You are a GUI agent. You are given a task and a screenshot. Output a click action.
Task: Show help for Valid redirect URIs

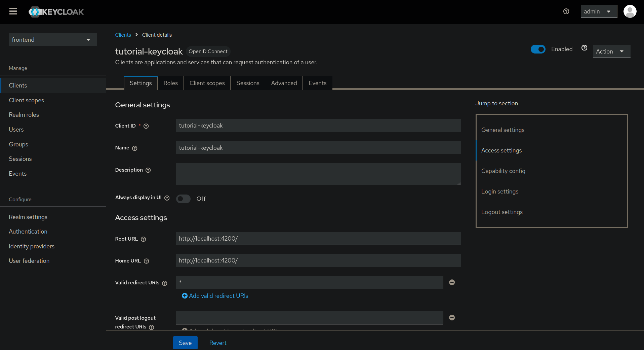(164, 283)
